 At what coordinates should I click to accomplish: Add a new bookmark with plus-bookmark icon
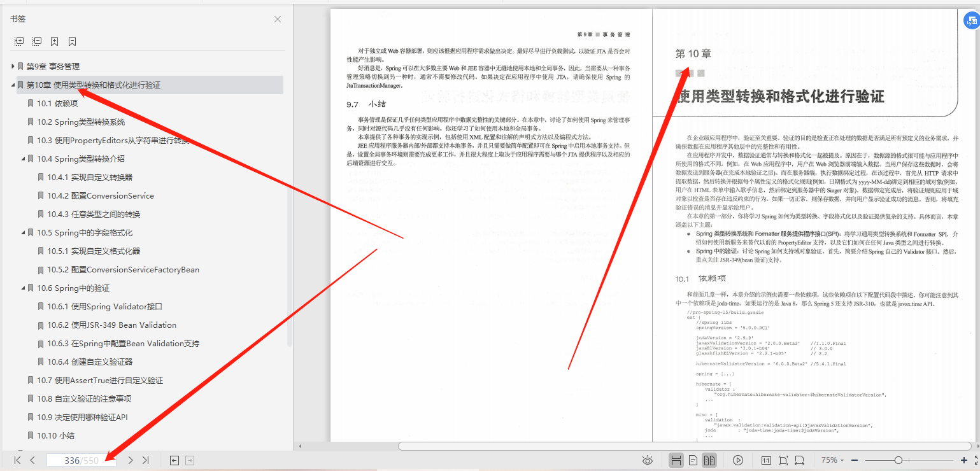pos(55,41)
